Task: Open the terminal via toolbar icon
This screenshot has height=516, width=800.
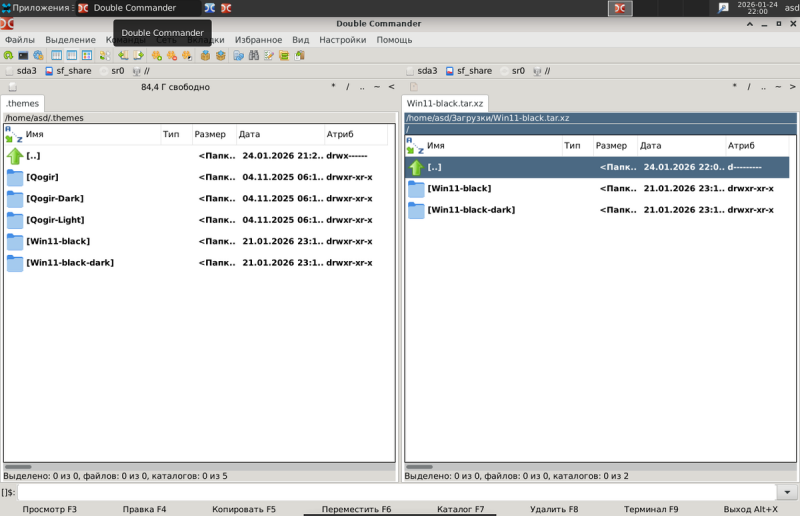Action: pyautogui.click(x=23, y=56)
